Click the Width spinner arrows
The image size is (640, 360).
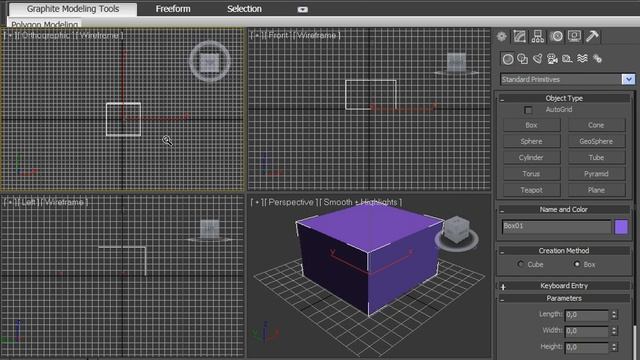tap(614, 331)
